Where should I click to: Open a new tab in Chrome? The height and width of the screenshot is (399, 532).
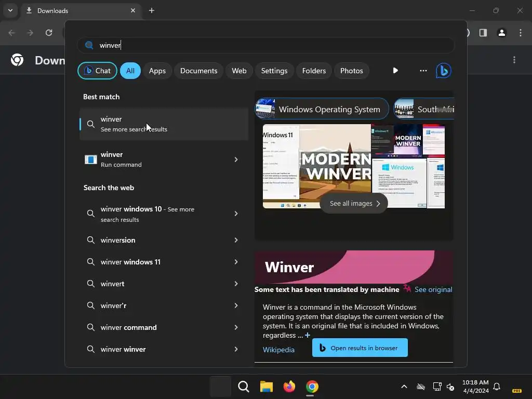click(152, 10)
